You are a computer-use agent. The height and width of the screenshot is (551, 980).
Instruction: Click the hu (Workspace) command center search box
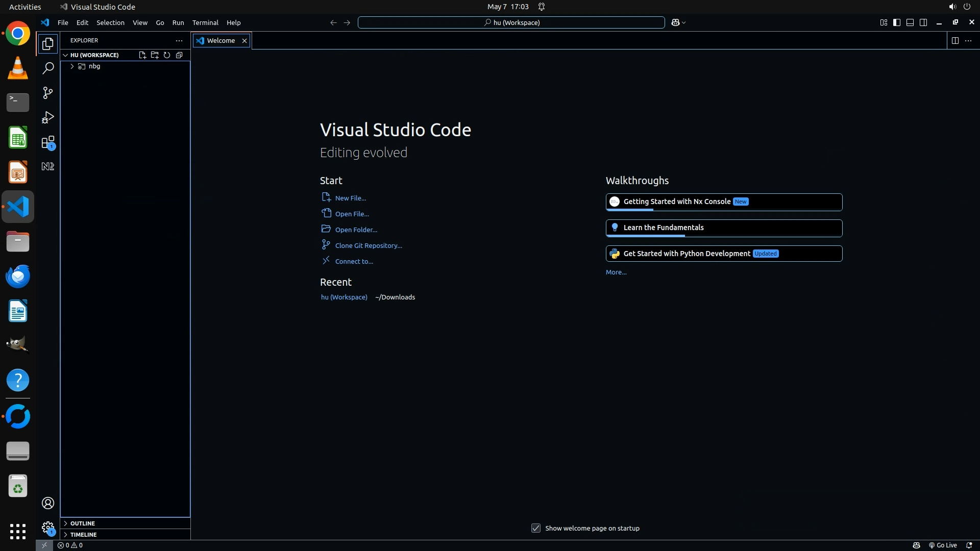(x=511, y=22)
